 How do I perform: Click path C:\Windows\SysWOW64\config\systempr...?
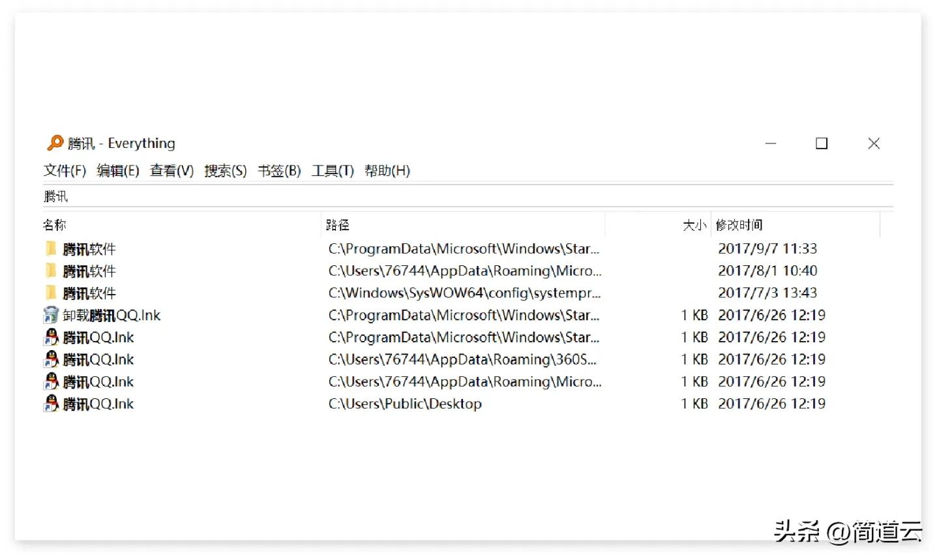[464, 293]
